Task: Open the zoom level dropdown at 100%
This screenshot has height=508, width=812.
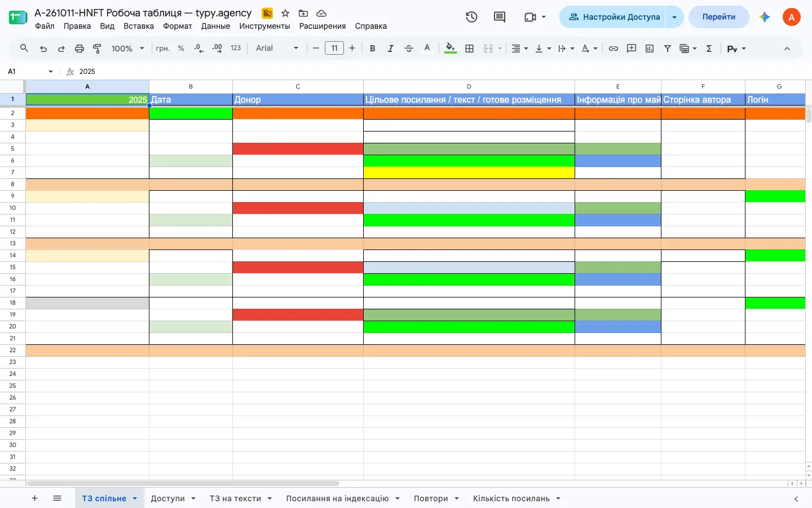Action: 128,49
